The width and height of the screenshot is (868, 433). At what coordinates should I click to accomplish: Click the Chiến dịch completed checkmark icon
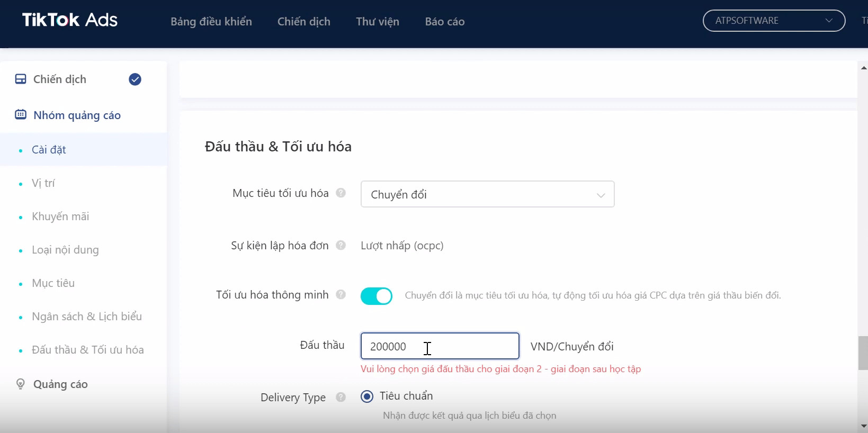point(135,79)
